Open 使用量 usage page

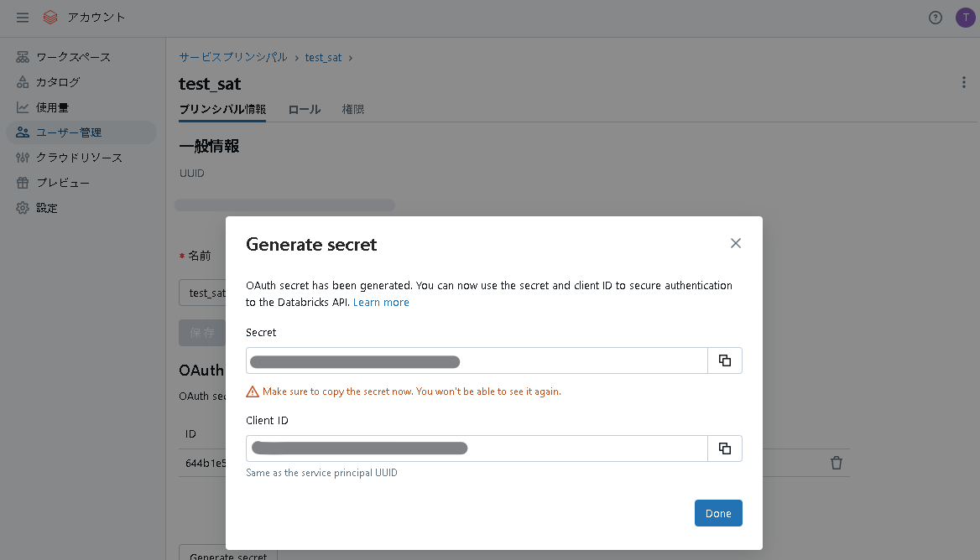[x=52, y=107]
